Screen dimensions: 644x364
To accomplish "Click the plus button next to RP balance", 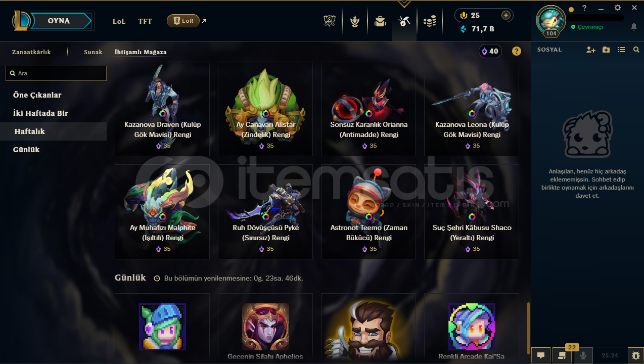I will (x=505, y=15).
